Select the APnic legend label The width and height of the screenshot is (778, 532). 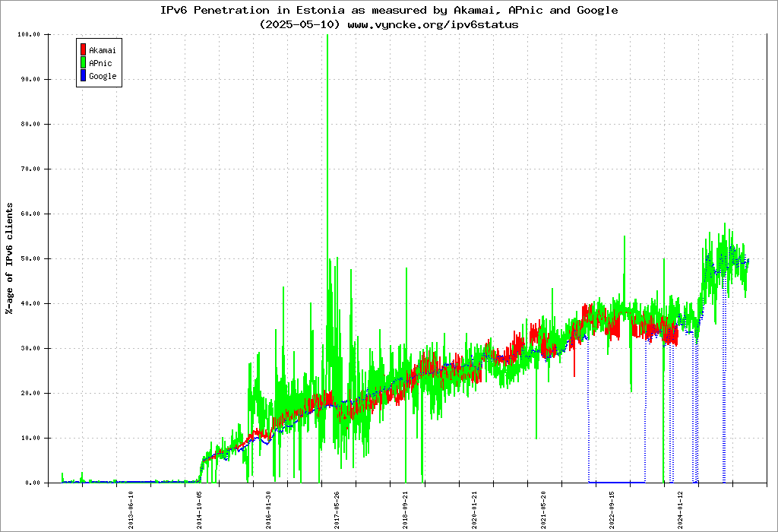point(100,63)
